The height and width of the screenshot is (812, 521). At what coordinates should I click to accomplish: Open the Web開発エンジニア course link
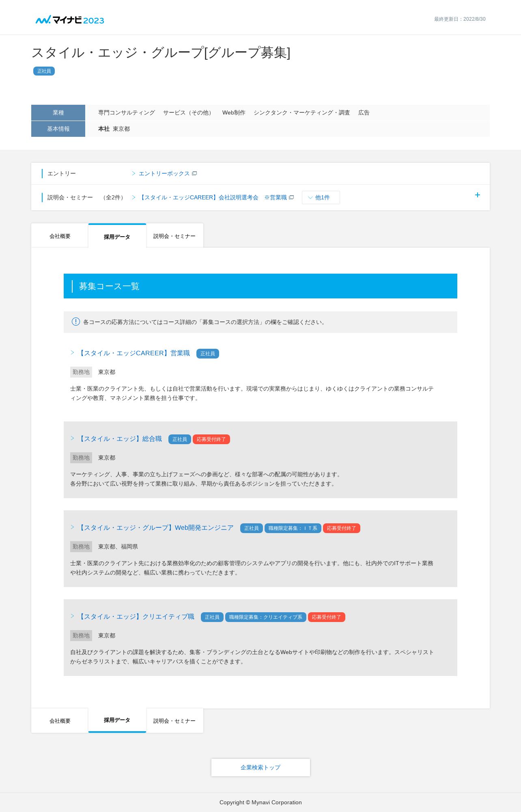(x=155, y=528)
